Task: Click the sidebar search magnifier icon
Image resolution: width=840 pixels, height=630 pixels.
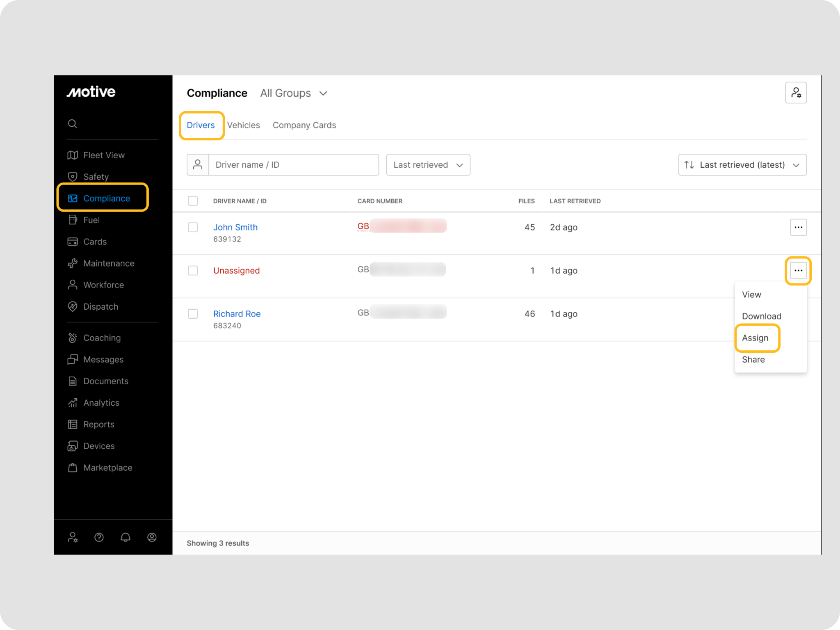Action: click(73, 124)
